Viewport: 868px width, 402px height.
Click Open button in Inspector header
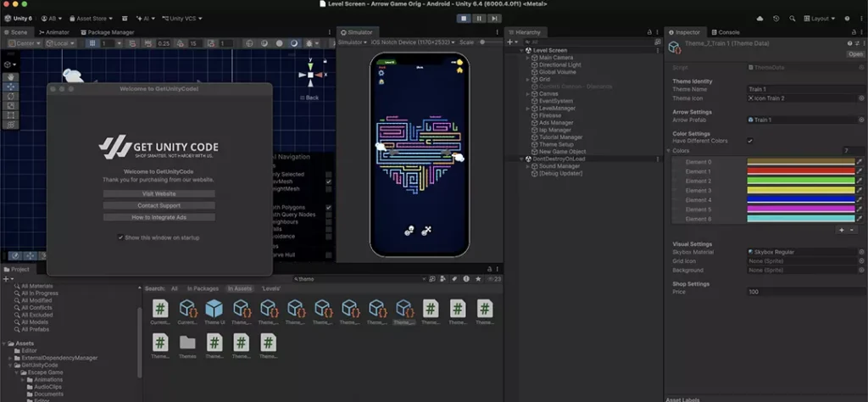pos(855,54)
